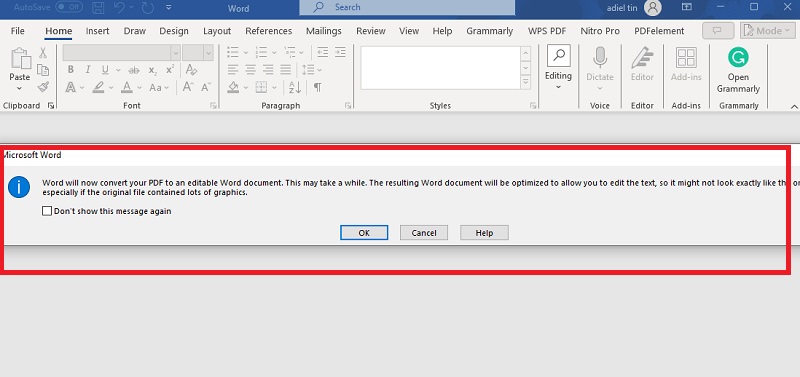This screenshot has height=377, width=800.
Task: Click OK to convert the PDF
Action: click(364, 233)
